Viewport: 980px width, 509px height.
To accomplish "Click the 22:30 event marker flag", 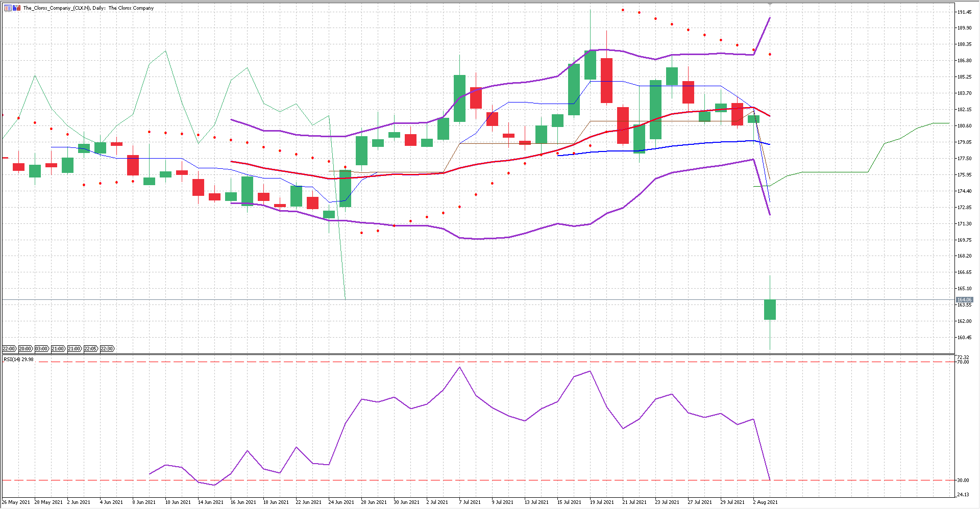I will coord(107,349).
